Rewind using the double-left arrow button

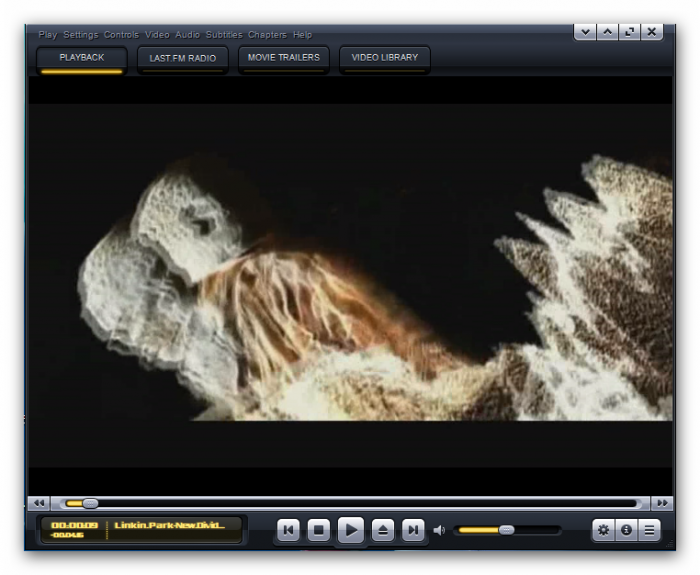click(39, 504)
